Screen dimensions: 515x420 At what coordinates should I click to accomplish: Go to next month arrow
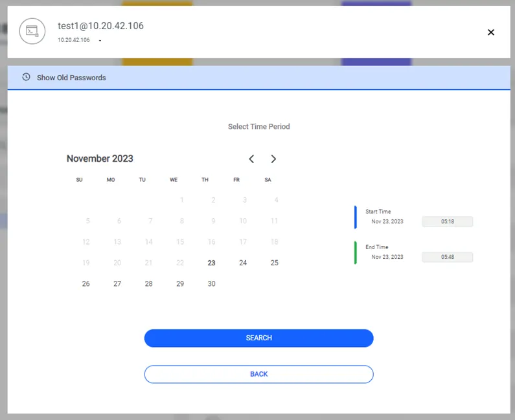273,159
